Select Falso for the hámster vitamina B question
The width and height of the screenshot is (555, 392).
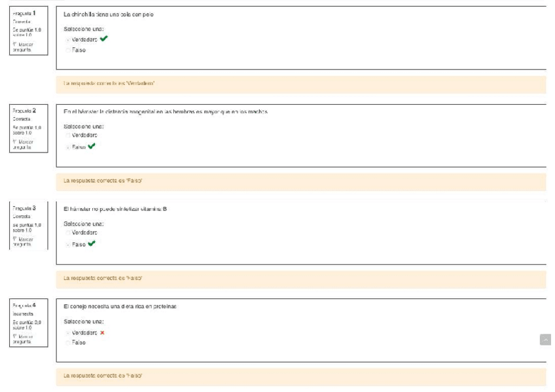[x=67, y=245]
